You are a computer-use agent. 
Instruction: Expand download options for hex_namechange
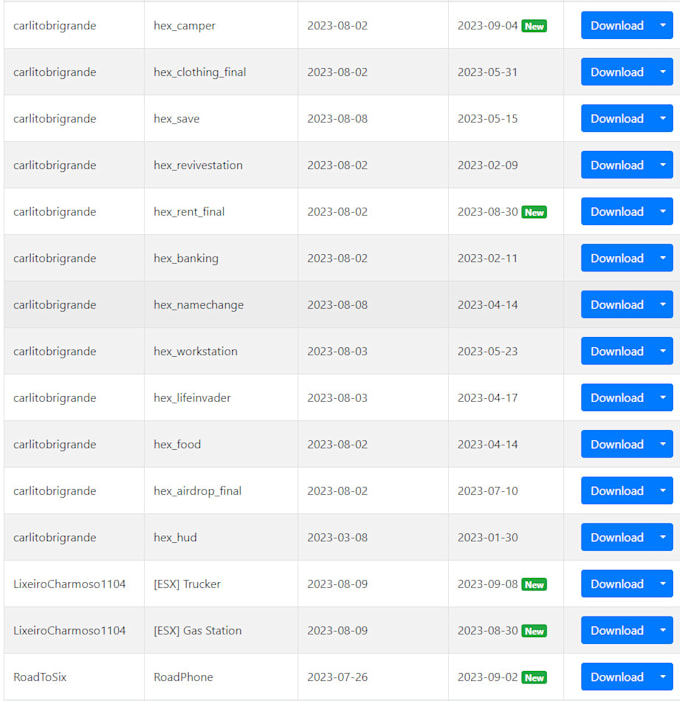click(663, 304)
